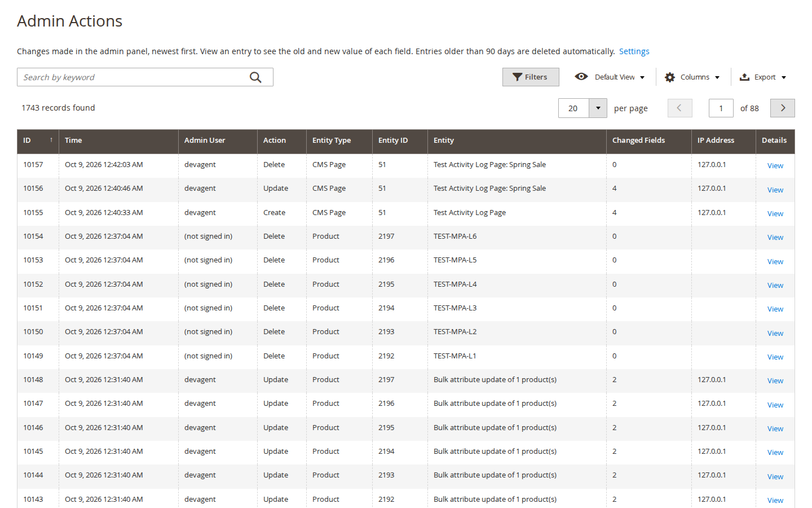812x508 pixels.
Task: Go to the previous page of records
Action: [679, 108]
